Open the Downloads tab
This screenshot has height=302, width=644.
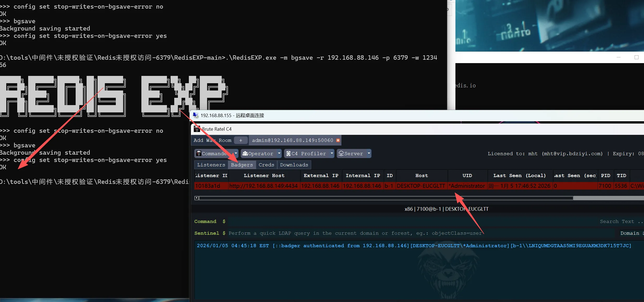click(294, 165)
